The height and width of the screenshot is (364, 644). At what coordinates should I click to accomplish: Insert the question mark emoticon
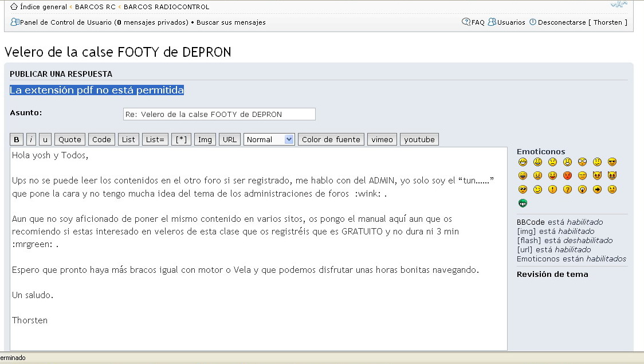(567, 189)
